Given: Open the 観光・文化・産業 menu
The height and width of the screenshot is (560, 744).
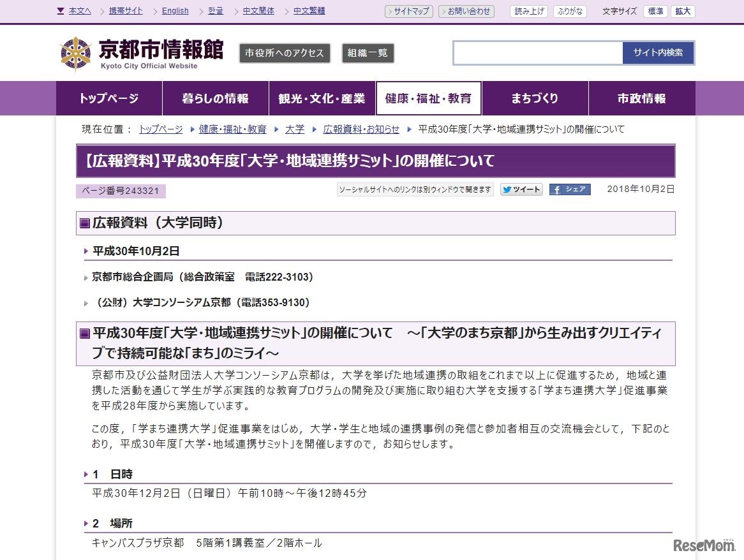Looking at the screenshot, I should tap(322, 98).
